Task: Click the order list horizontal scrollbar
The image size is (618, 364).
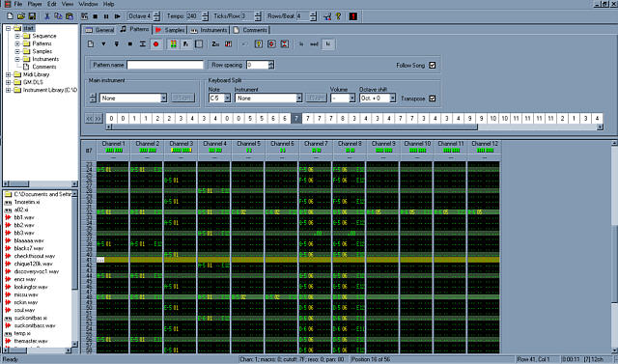Action: point(354,126)
